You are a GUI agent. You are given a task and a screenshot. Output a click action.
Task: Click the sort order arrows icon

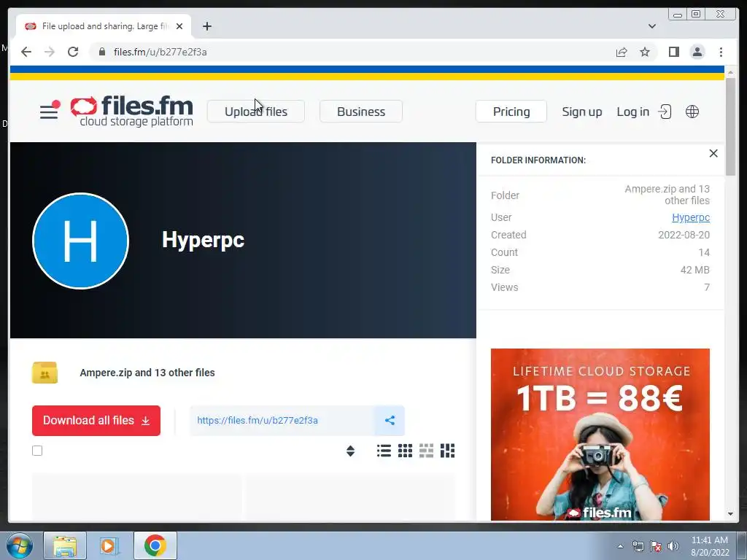click(350, 451)
